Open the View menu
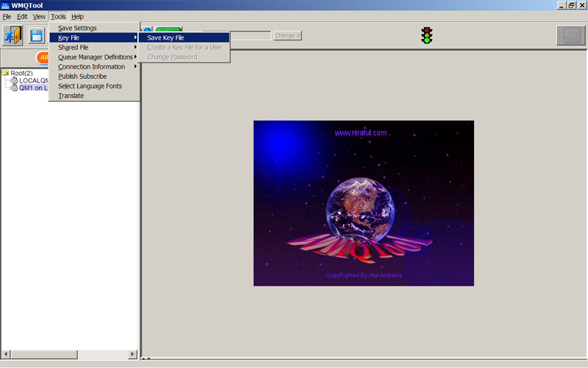 click(39, 16)
